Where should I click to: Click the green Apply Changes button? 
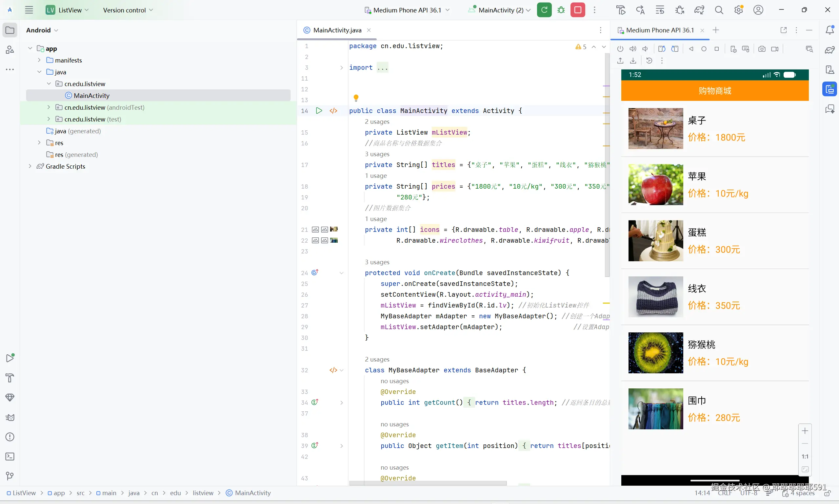(x=544, y=10)
